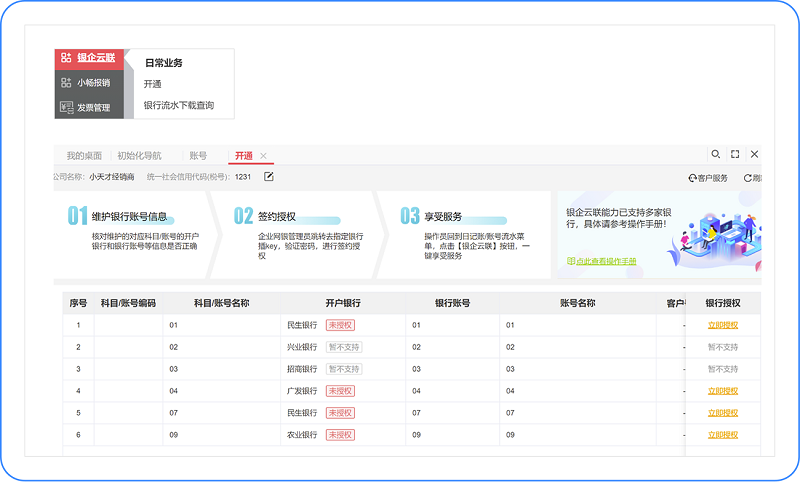Viewport: 800px width, 482px height.
Task: Click the search magnifier icon
Action: coord(715,155)
